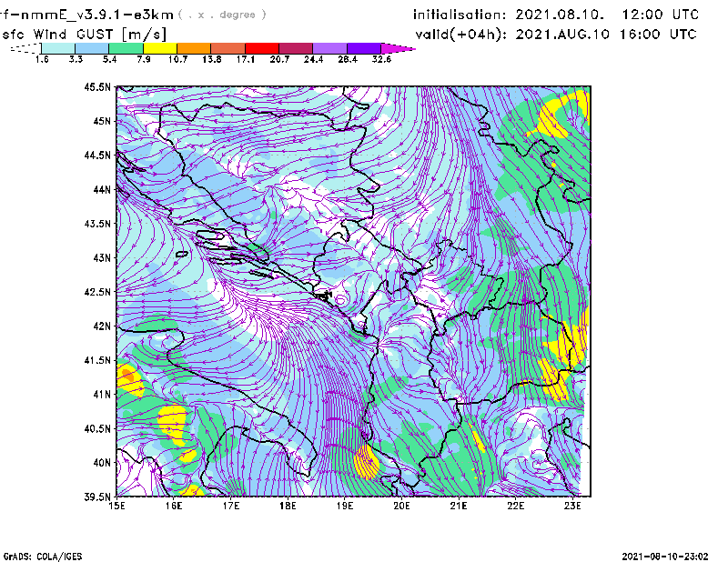Click the lavender legend swatch between 24.4 and 28.4

(x=330, y=48)
